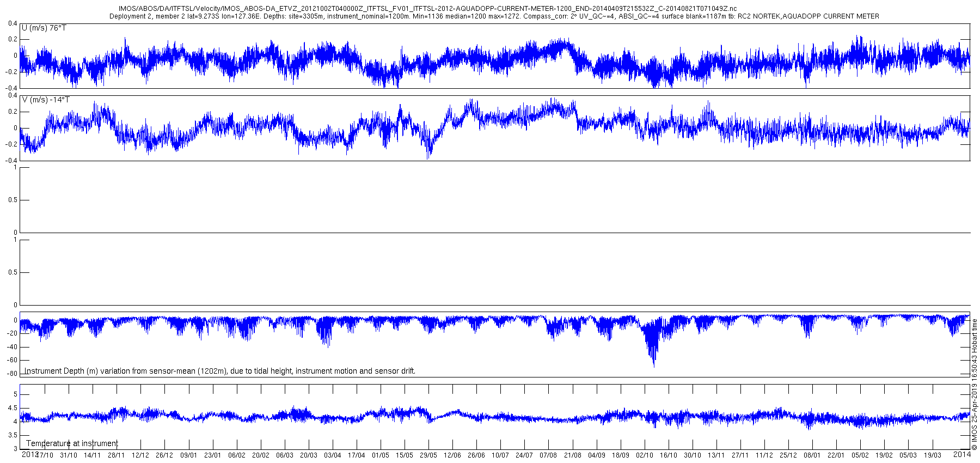Viewport: 980px width, 463px height.
Task: Click the 14/11 date tick label
Action: 93,455
